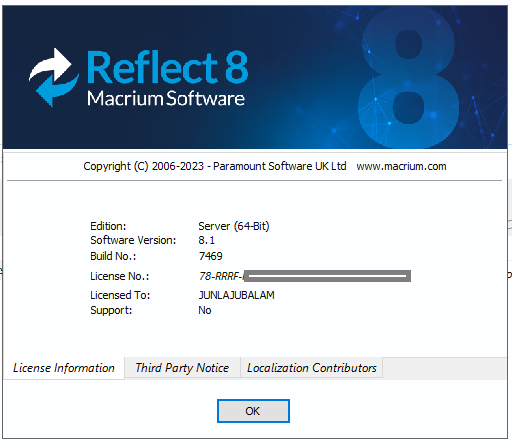Screen dimensions: 512x445
Task: Click the JUNLAJUBALAM licensed-to name
Action: [x=236, y=295]
